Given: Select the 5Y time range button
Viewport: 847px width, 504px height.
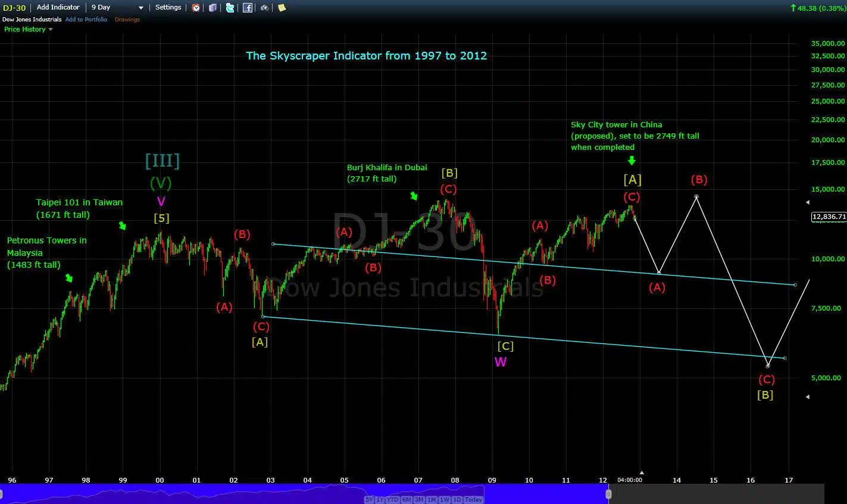Looking at the screenshot, I should tap(369, 500).
